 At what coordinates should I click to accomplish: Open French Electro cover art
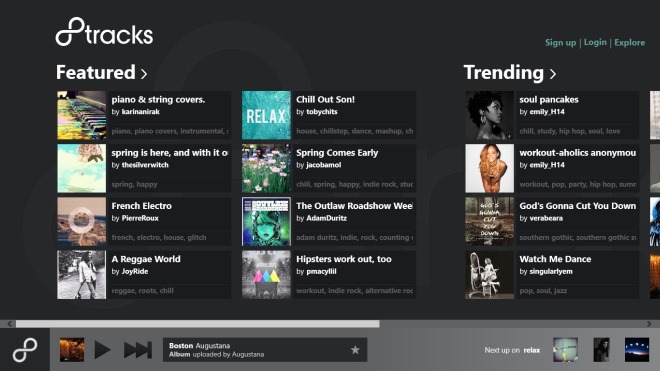point(82,222)
